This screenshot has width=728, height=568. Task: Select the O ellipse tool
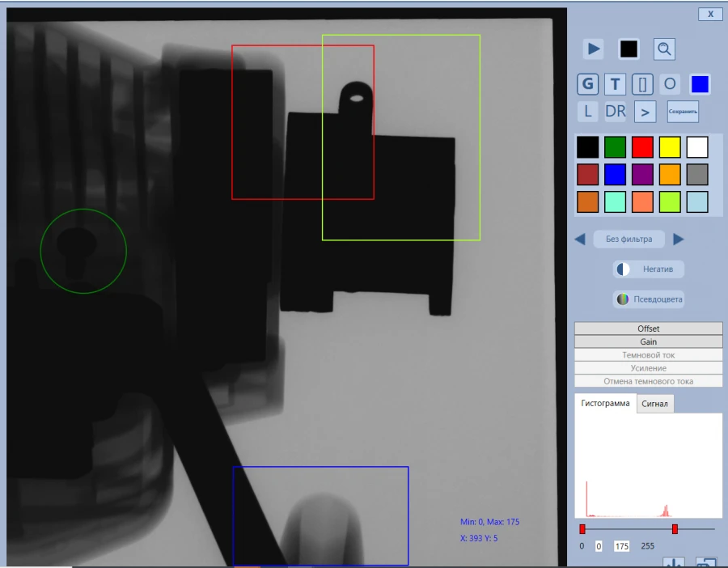click(670, 83)
